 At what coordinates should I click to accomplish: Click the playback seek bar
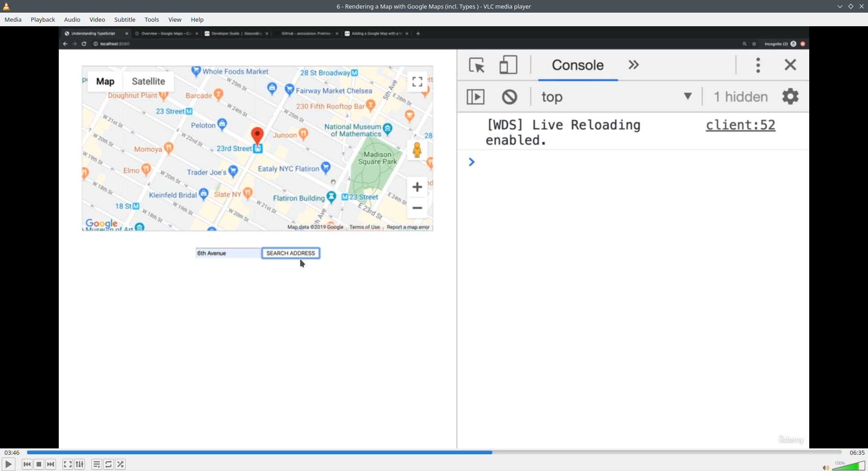click(x=434, y=452)
